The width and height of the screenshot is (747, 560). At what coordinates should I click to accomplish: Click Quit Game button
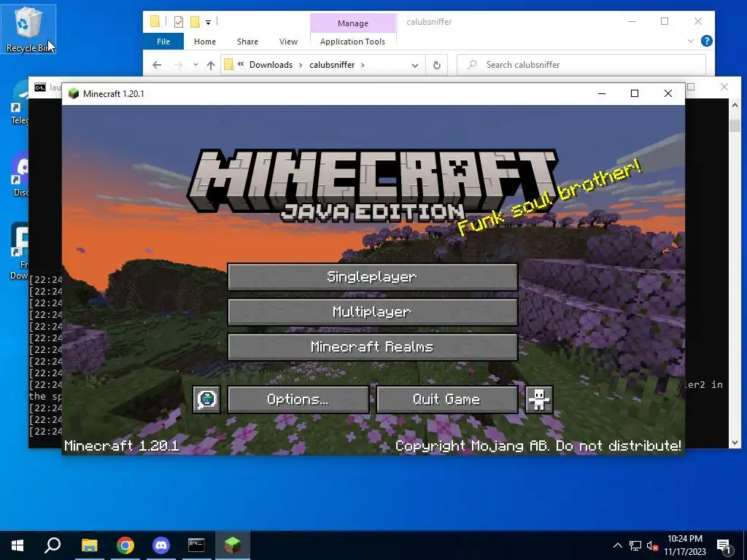[447, 400]
